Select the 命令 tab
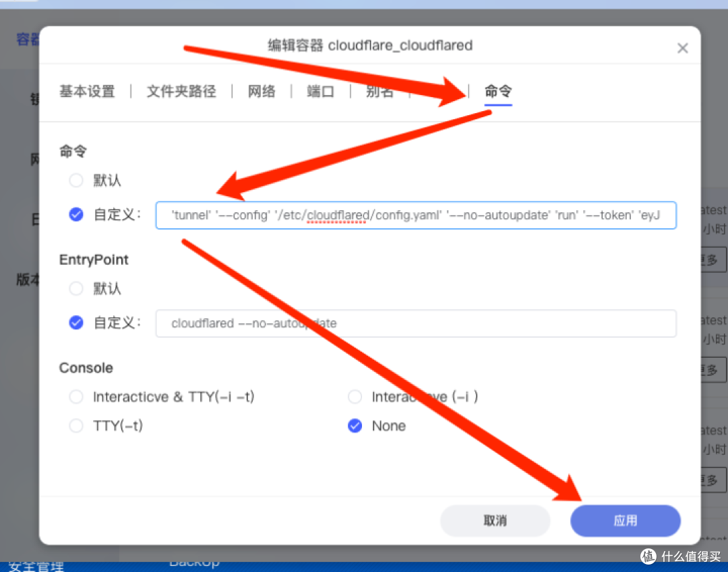The height and width of the screenshot is (572, 728). 497,91
